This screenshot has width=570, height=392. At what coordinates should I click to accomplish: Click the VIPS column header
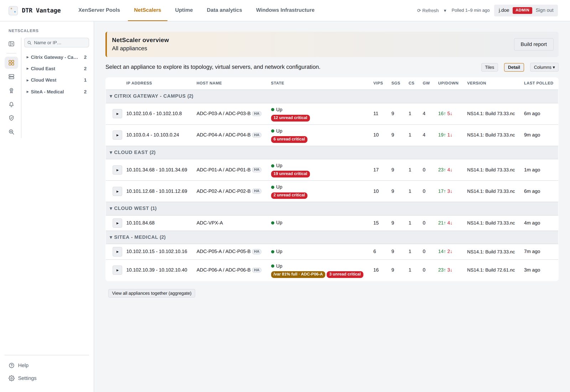pos(378,83)
